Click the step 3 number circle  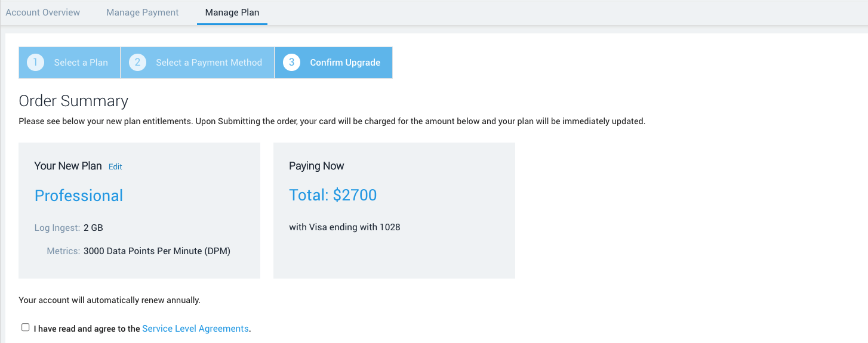[291, 63]
